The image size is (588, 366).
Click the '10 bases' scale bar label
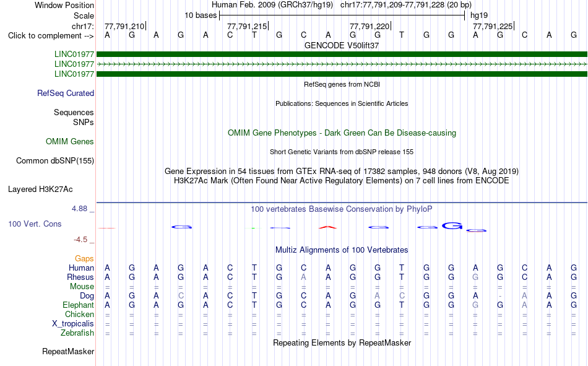[x=201, y=15]
